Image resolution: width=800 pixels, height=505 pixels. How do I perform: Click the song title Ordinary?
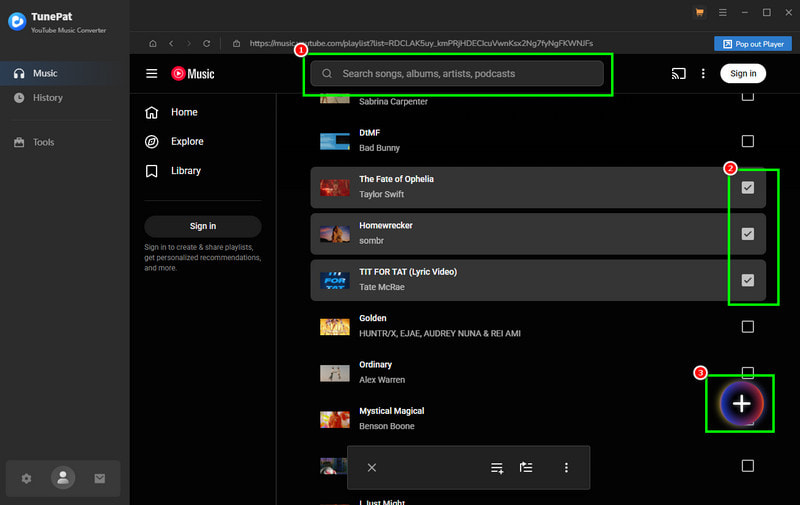click(376, 365)
